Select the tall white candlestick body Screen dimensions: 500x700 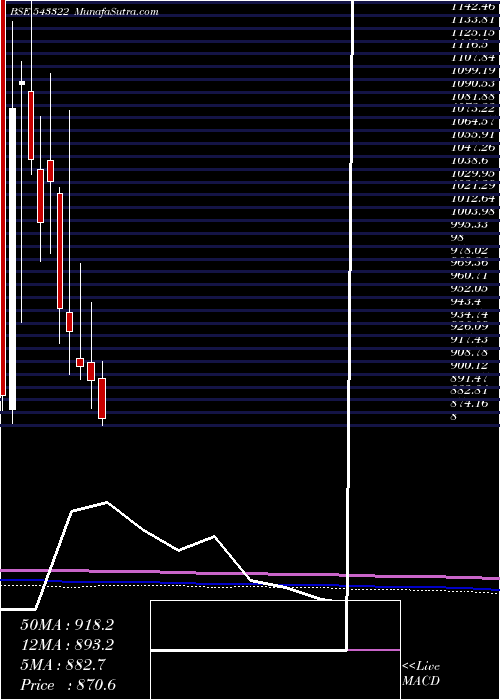tap(12, 258)
